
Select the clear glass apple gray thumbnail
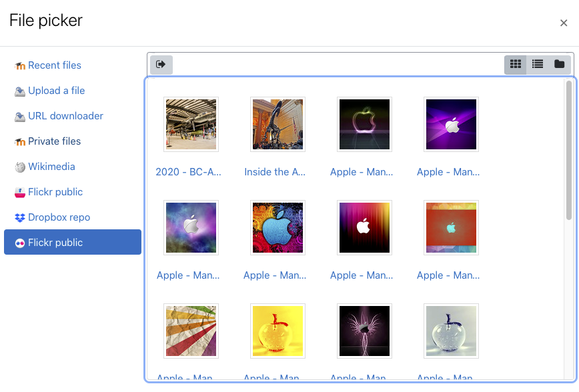click(451, 331)
